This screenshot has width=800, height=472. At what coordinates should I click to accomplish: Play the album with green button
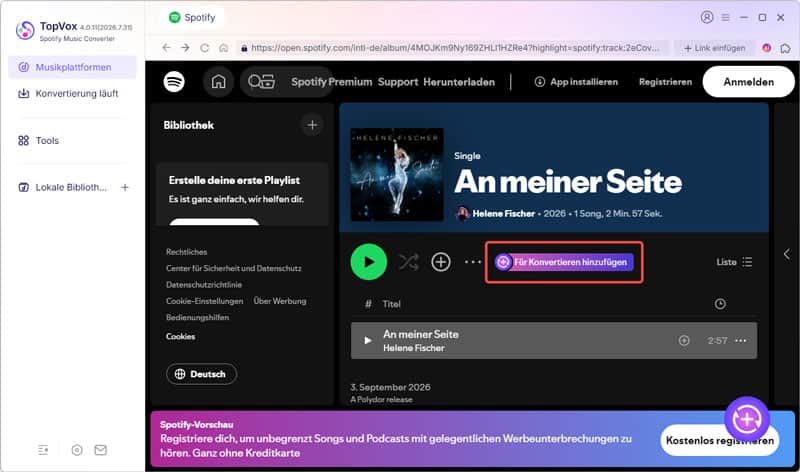click(x=368, y=262)
